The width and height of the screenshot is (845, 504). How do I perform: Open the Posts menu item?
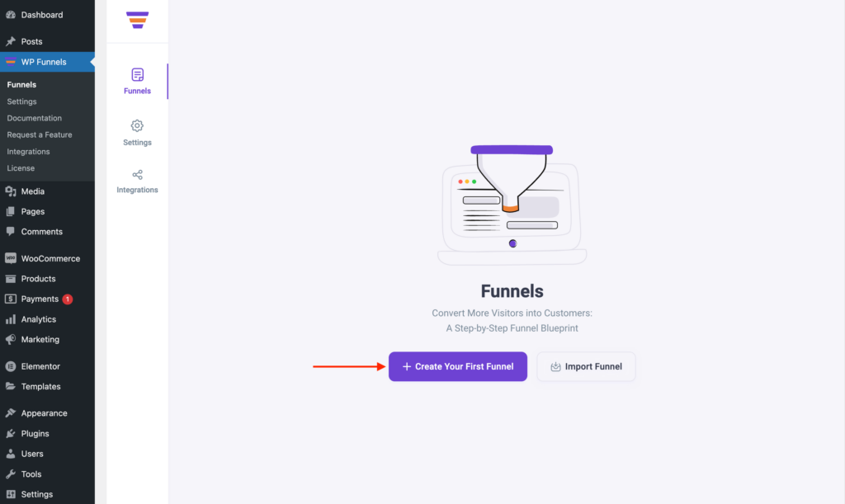[31, 41]
